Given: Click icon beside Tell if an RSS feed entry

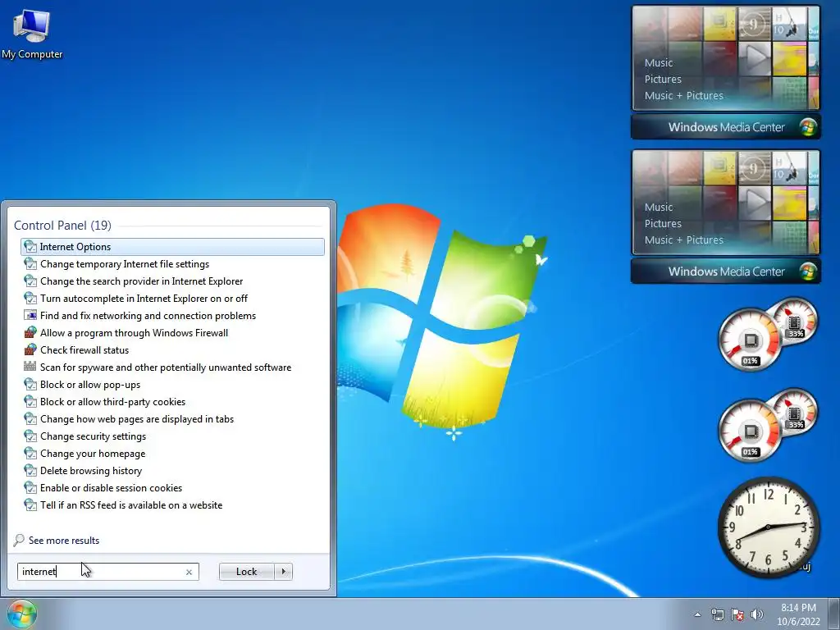Looking at the screenshot, I should [x=30, y=504].
